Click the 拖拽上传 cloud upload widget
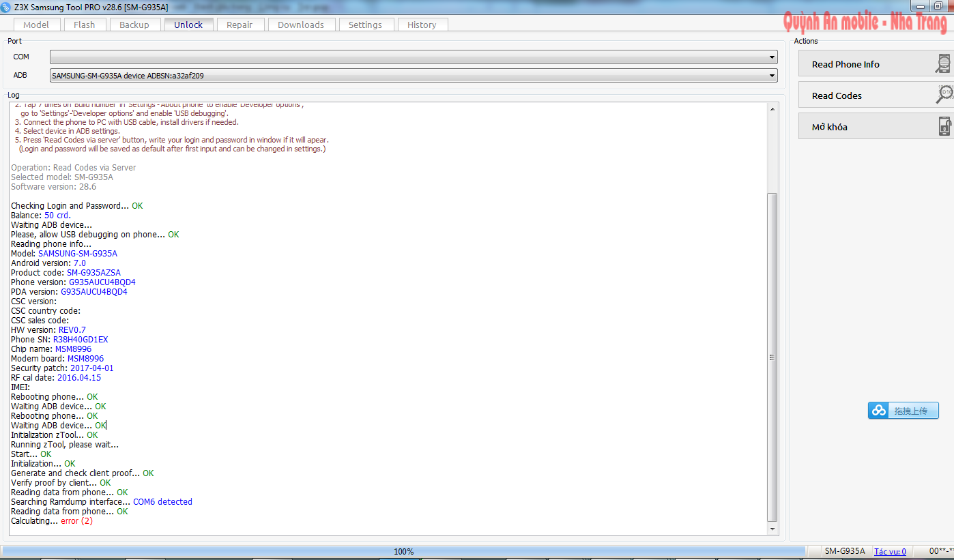 click(x=904, y=411)
